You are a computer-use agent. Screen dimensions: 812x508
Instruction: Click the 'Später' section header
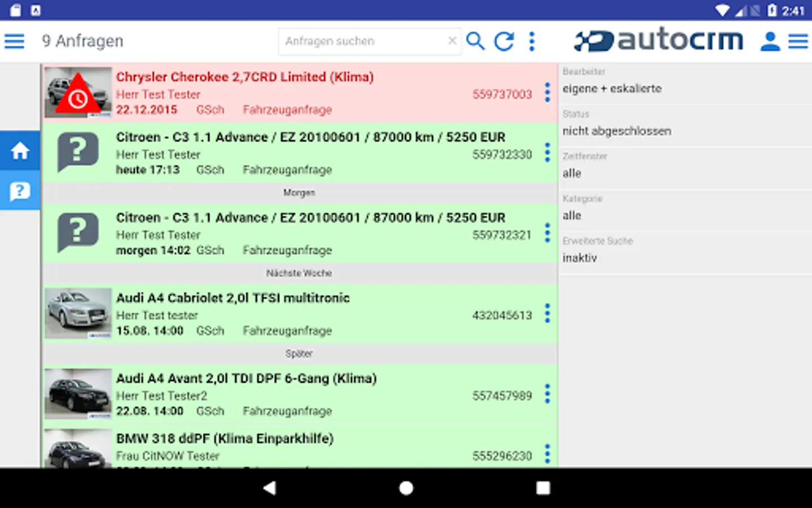pyautogui.click(x=299, y=354)
